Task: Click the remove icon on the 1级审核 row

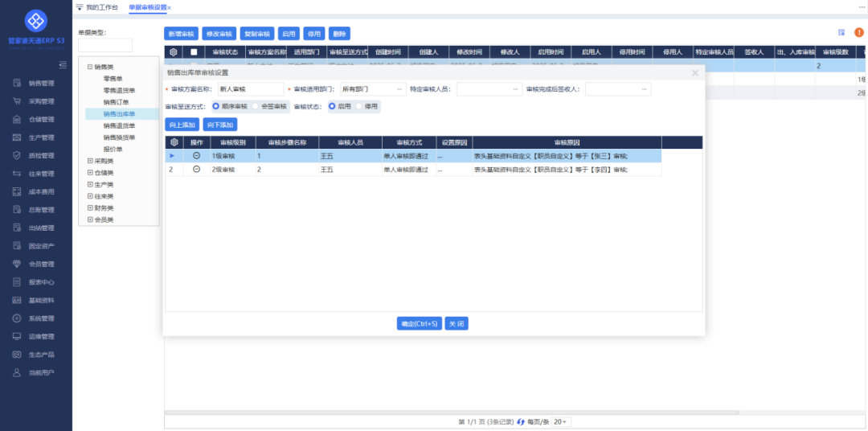Action: (197, 155)
